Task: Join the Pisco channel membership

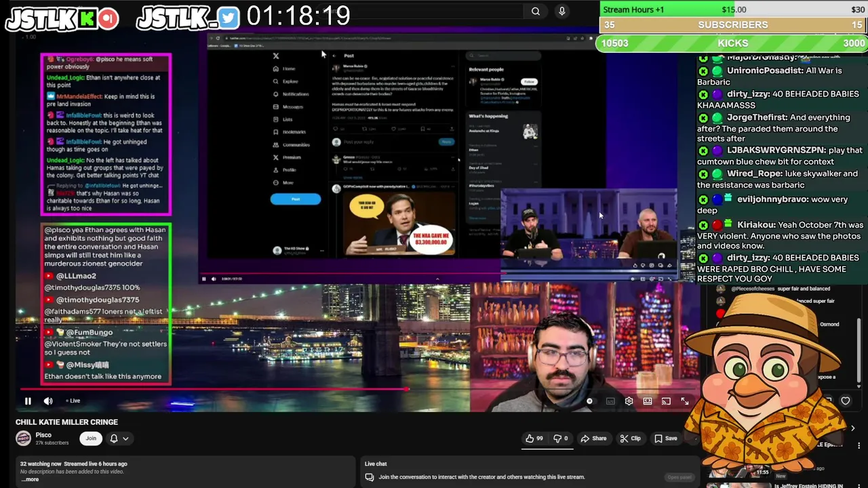Action: pos(91,439)
